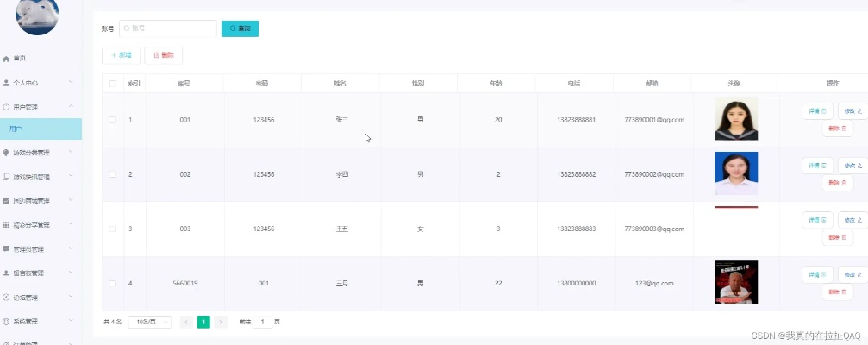This screenshot has height=345, width=868.
Task: Go to the previous page arrow
Action: 186,322
